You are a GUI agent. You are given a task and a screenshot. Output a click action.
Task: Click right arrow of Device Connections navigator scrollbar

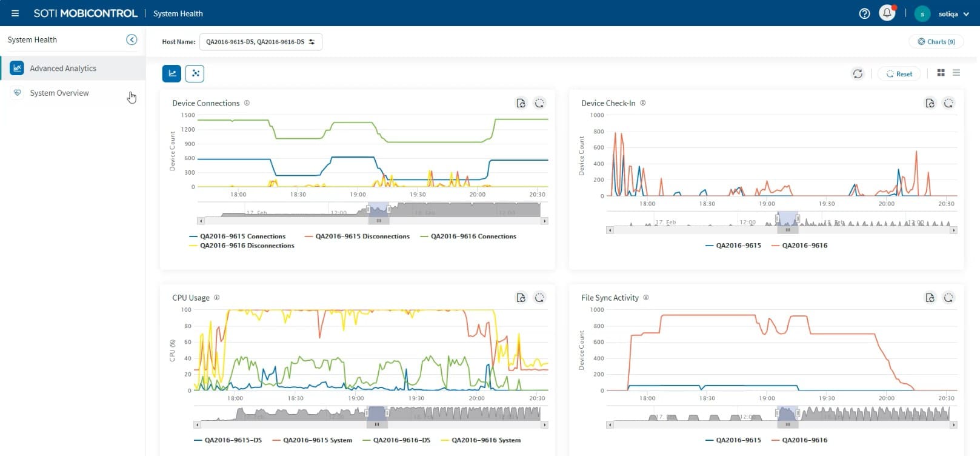(544, 221)
